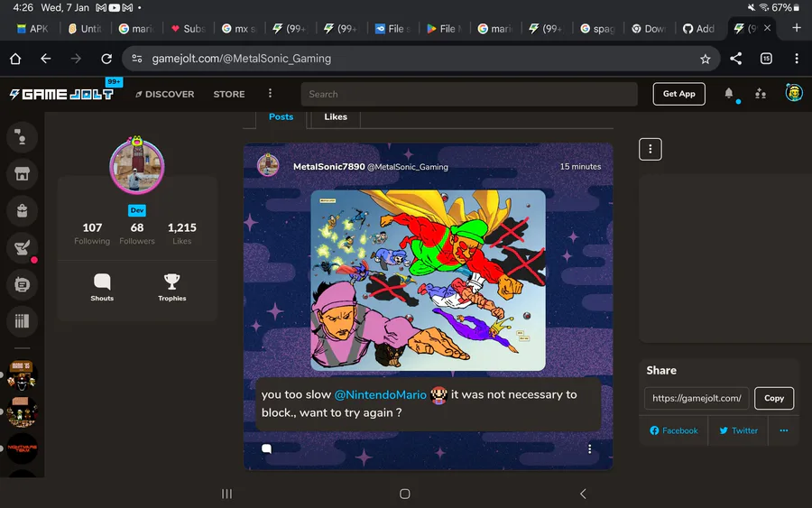Viewport: 812px width, 508px height.
Task: Open the 1,215 Likes count
Action: (181, 233)
